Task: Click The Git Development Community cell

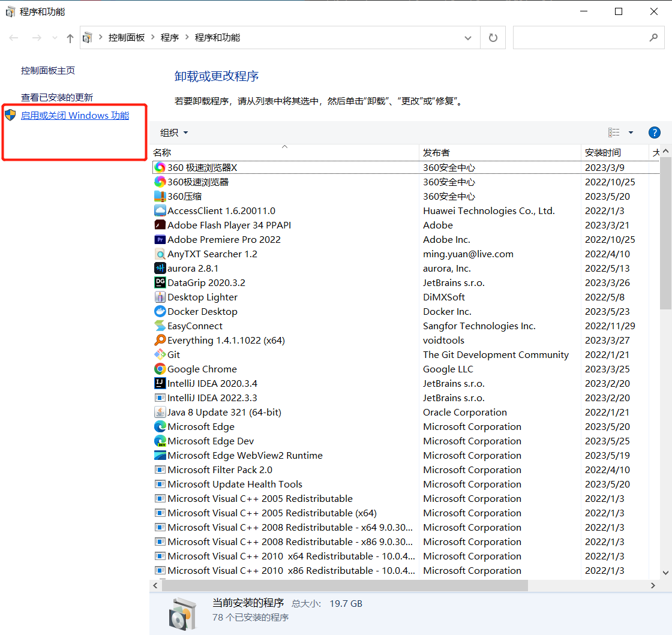Action: (x=496, y=354)
